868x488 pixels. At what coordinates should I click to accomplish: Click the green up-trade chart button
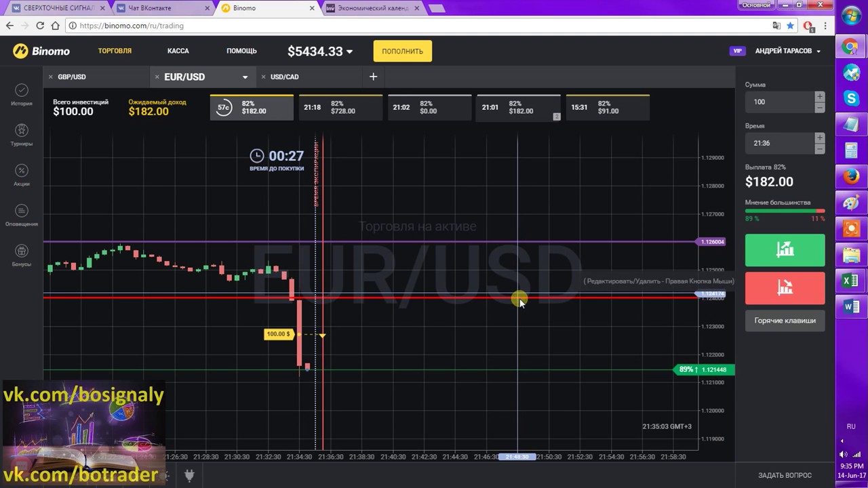coord(785,249)
